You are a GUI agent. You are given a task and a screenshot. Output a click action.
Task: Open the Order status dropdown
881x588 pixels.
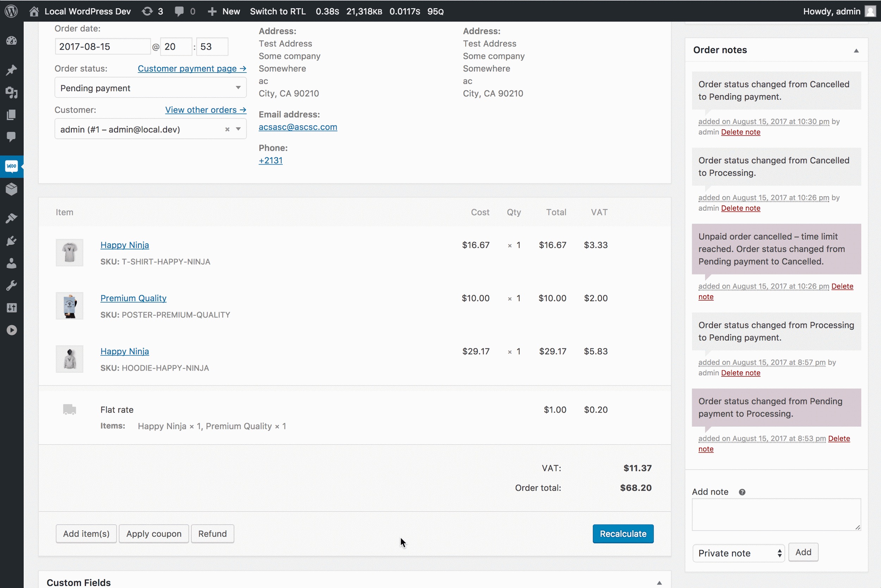tap(150, 88)
